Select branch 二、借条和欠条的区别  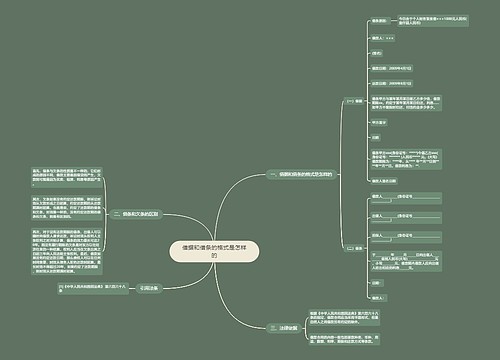(x=136, y=214)
